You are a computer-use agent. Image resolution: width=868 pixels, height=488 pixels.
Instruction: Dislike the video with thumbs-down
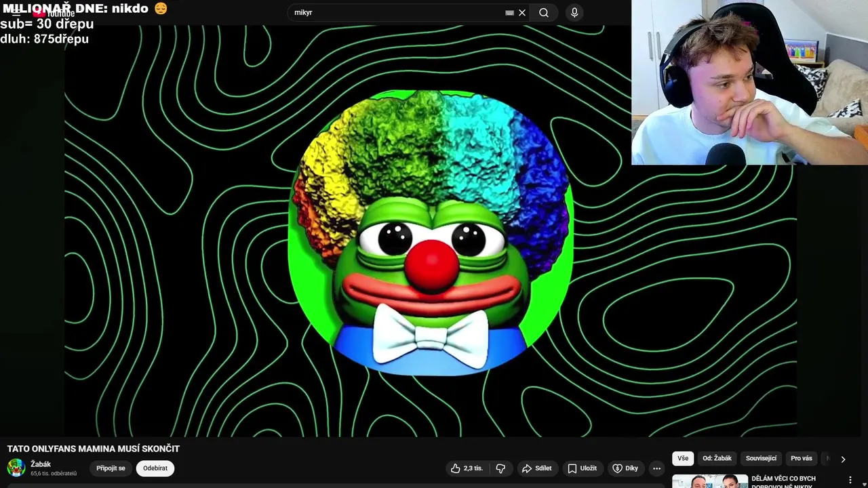[x=500, y=468]
